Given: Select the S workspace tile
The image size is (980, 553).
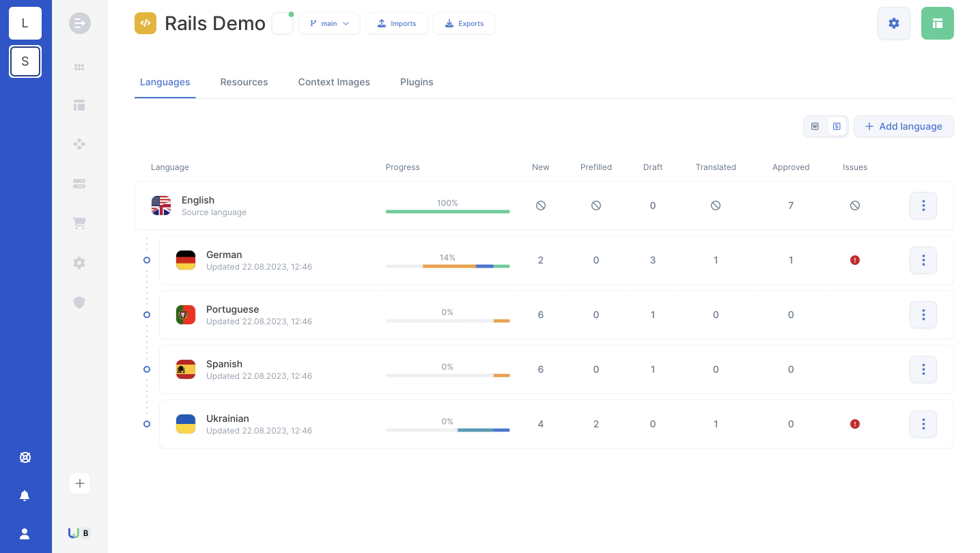Looking at the screenshot, I should tap(25, 61).
